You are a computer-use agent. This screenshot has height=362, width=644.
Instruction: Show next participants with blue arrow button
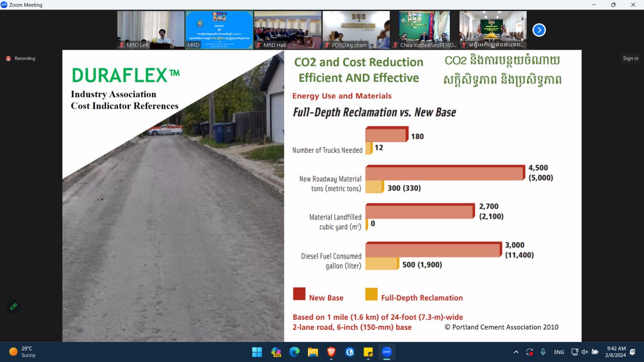click(x=539, y=30)
